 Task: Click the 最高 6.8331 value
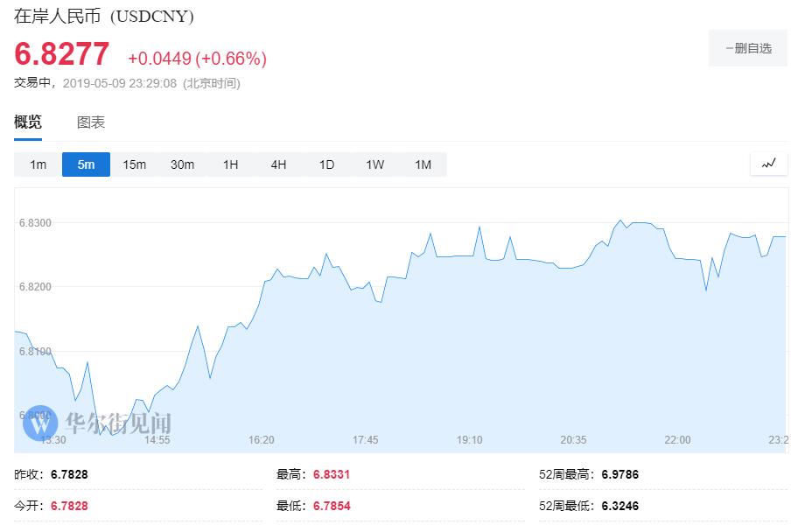(x=332, y=474)
